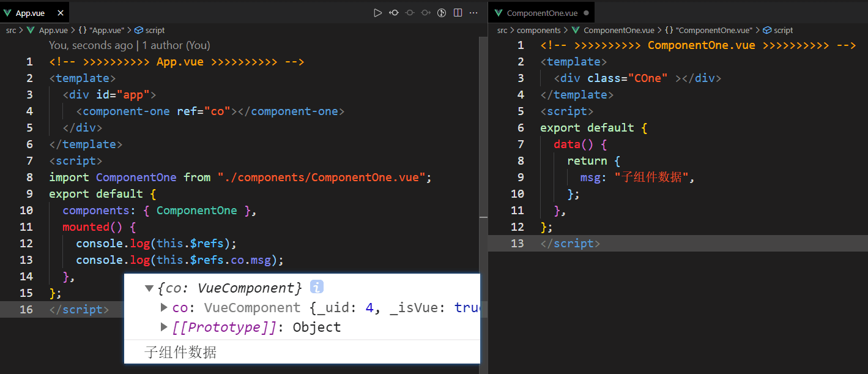
Task: Open next change commit icon
Action: coord(426,12)
